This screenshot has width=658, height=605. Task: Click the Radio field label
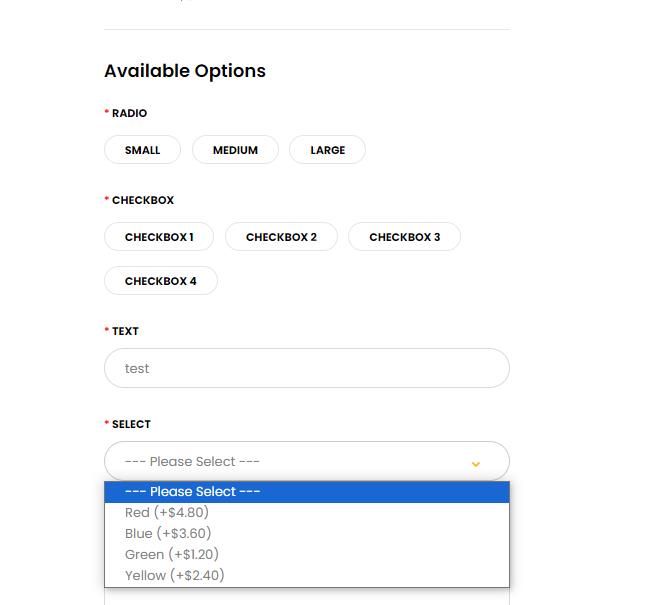pos(129,113)
